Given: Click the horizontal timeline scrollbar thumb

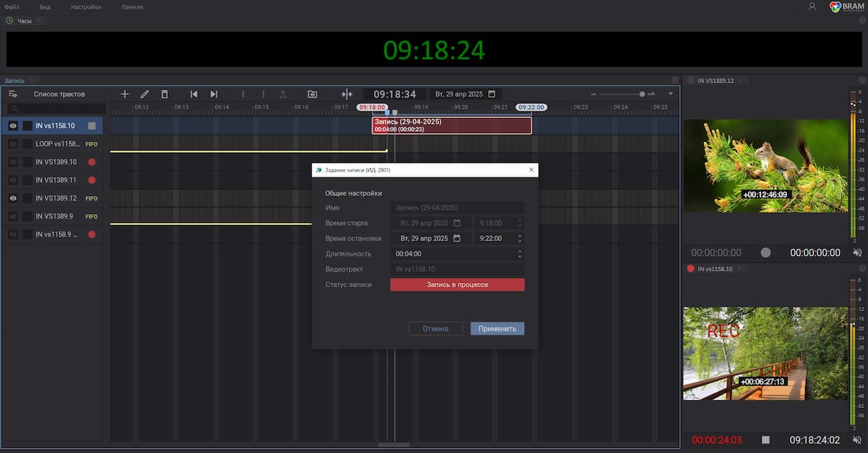Looking at the screenshot, I should (x=393, y=444).
